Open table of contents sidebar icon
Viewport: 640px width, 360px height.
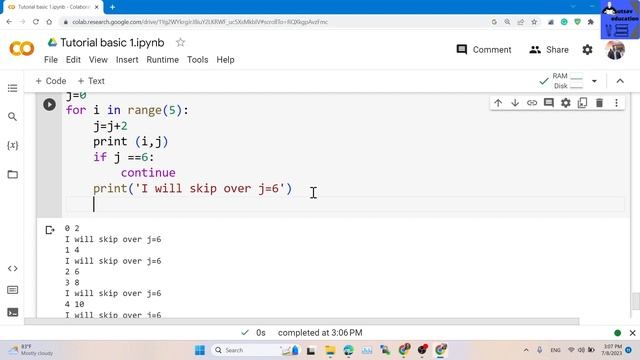13,88
